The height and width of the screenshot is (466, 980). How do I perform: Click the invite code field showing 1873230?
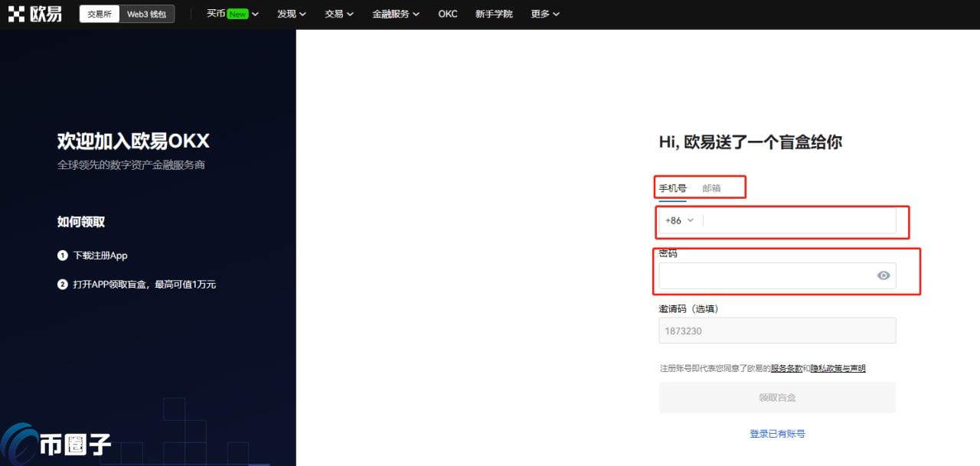pyautogui.click(x=776, y=331)
